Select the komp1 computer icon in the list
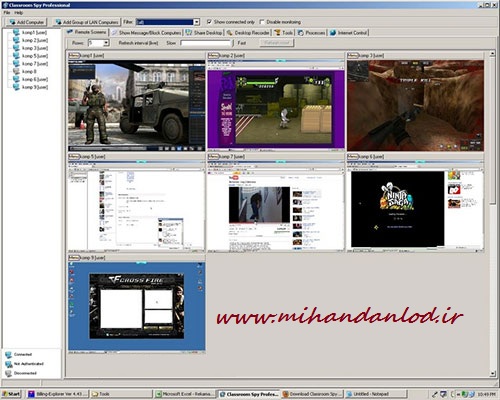 tap(16, 32)
